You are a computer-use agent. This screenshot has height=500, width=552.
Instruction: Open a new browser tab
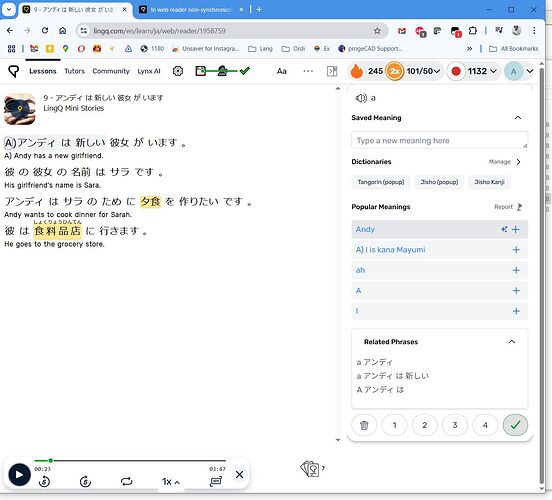point(259,10)
